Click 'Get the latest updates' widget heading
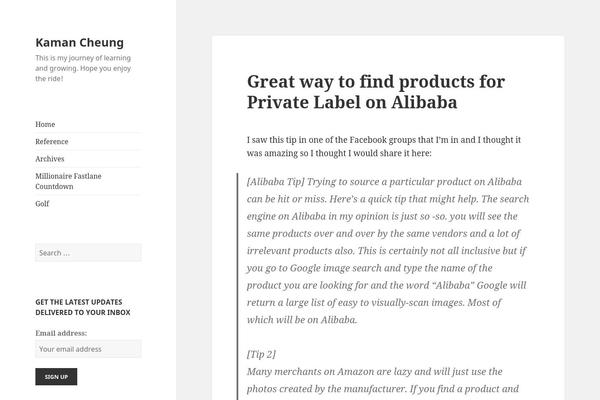The height and width of the screenshot is (400, 600). pos(83,307)
